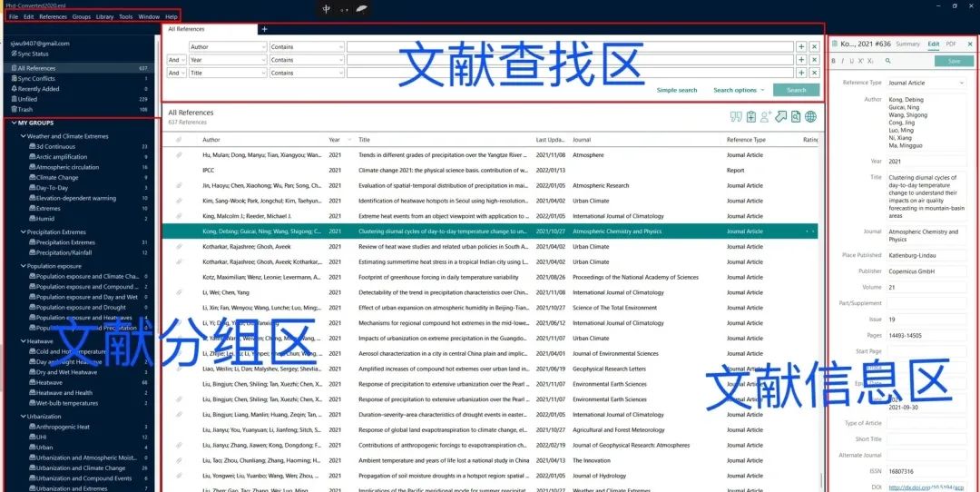The width and height of the screenshot is (980, 492).
Task: Open the Contains dropdown in the Author row
Action: tap(307, 47)
